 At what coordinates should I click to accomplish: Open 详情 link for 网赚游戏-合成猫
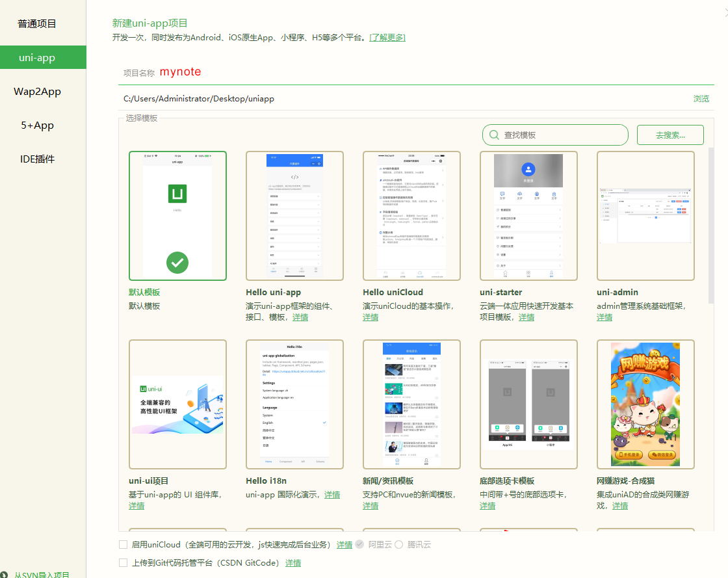point(620,506)
